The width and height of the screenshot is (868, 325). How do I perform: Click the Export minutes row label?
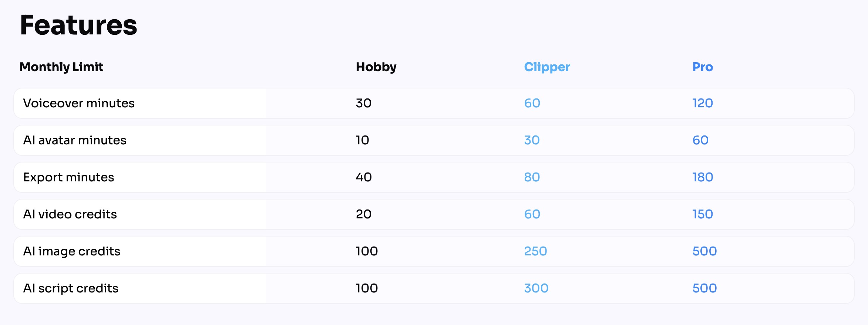coord(68,177)
